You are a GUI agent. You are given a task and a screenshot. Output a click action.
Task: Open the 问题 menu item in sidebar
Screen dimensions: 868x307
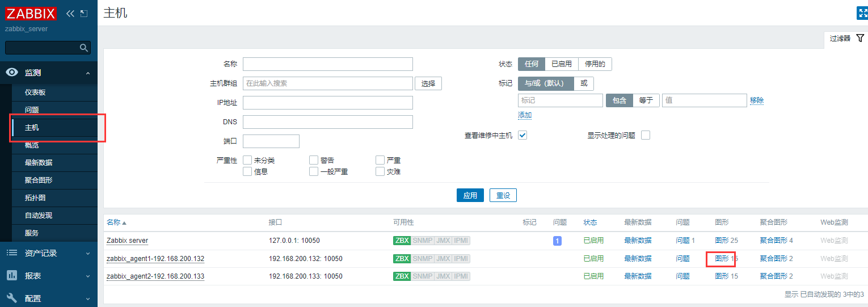[54, 110]
